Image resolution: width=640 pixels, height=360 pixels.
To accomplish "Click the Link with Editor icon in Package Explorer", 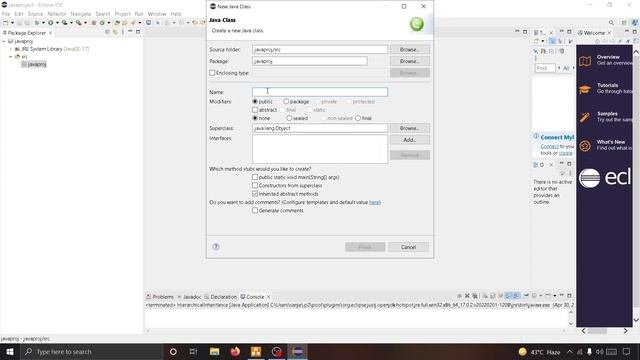I will click(x=115, y=32).
